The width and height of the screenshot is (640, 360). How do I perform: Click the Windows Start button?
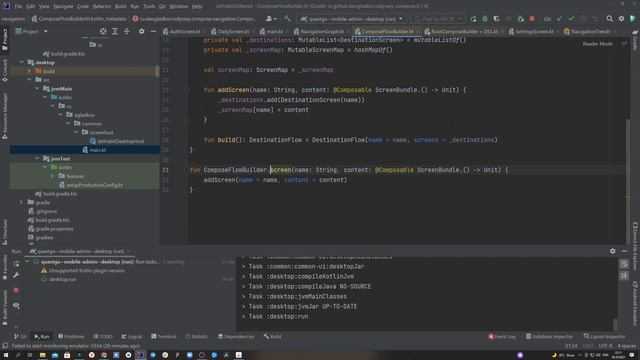pos(5,355)
